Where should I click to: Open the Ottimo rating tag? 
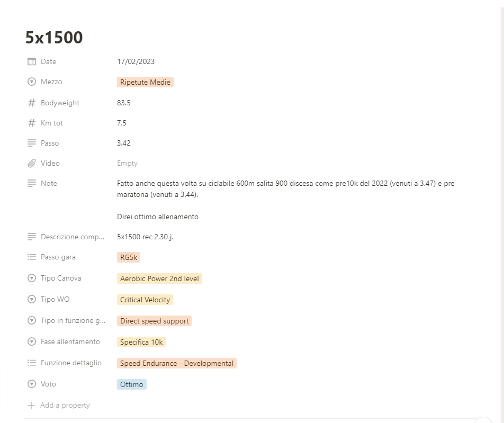tap(132, 385)
